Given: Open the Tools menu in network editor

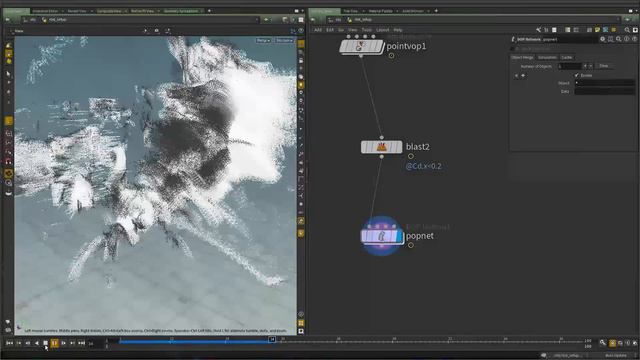Looking at the screenshot, I should 367,30.
